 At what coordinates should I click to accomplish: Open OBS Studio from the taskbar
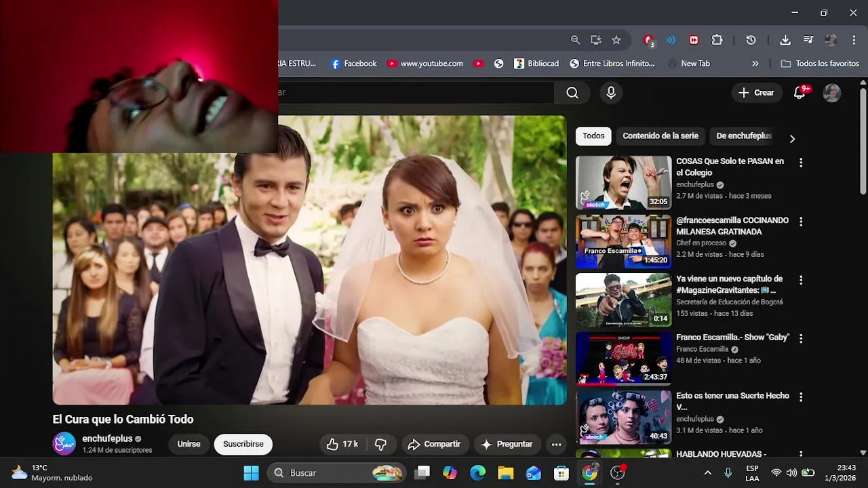617,473
